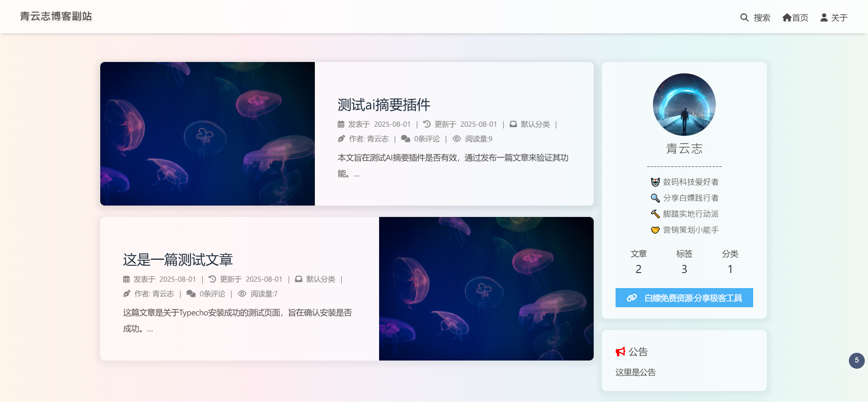
Task: Click jellyfish thumbnail of 这是一篇测试文章 post
Action: [x=486, y=289]
